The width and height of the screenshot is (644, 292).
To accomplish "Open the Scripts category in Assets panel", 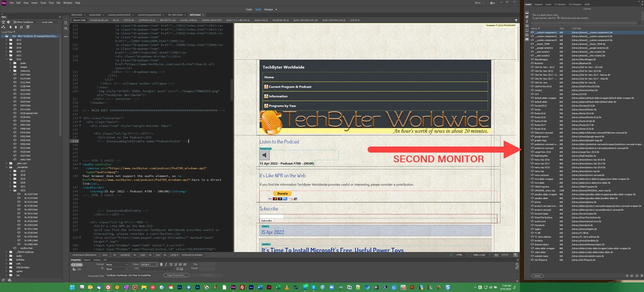I will pos(527,30).
